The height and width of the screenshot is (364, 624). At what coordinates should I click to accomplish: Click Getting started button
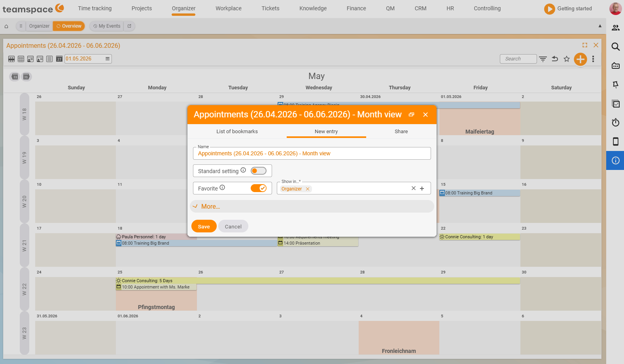point(568,9)
